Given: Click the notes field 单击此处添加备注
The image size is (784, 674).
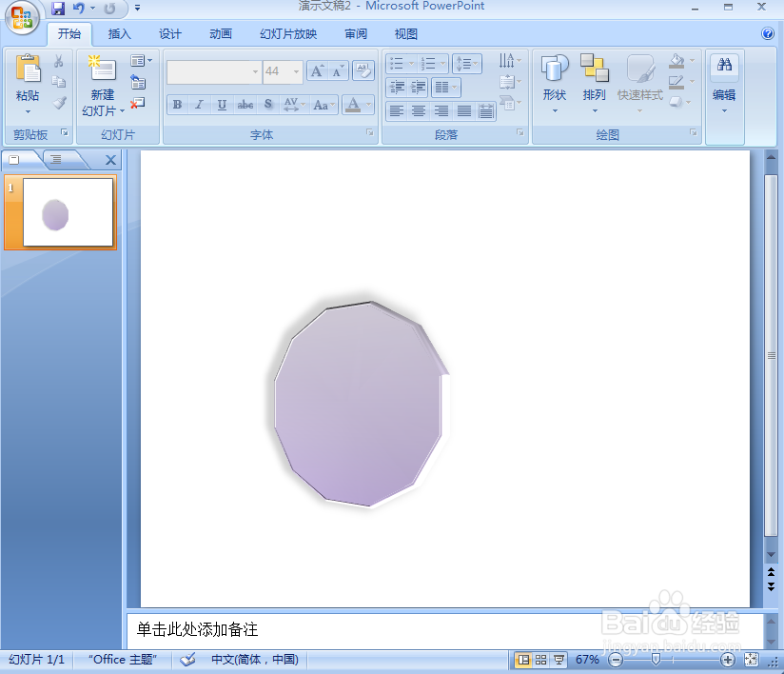Looking at the screenshot, I should [445, 630].
